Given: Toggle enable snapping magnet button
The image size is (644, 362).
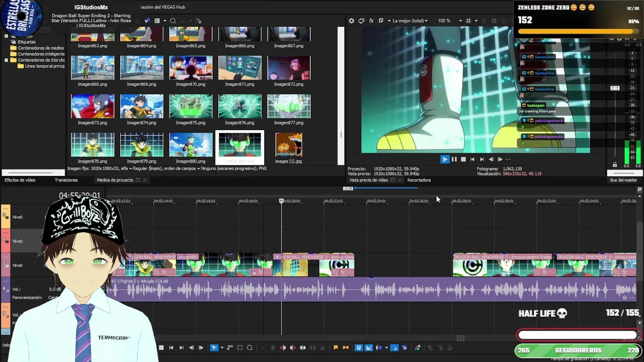Looking at the screenshot, I should (359, 347).
